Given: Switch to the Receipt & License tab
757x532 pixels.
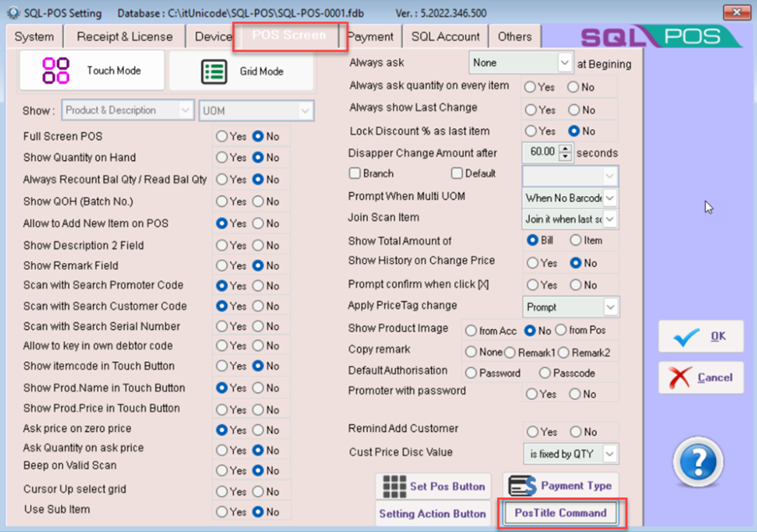Looking at the screenshot, I should point(124,37).
